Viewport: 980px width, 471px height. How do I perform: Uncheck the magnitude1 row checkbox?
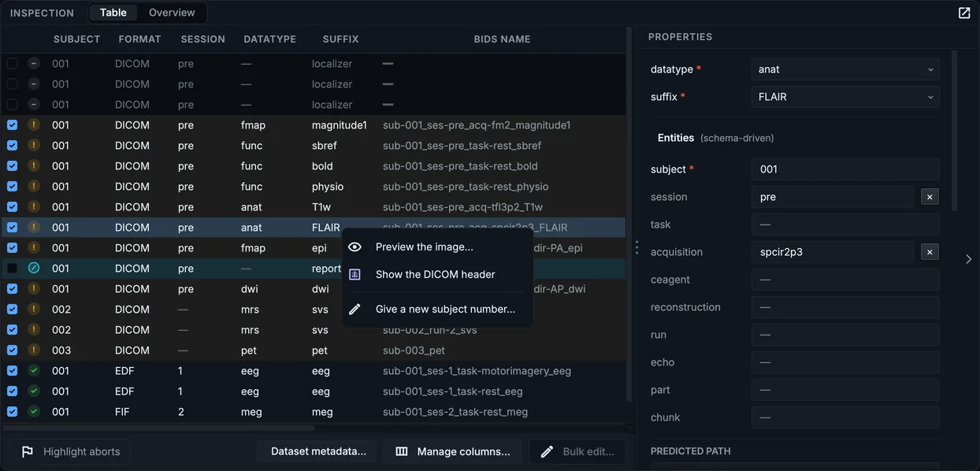coord(13,125)
